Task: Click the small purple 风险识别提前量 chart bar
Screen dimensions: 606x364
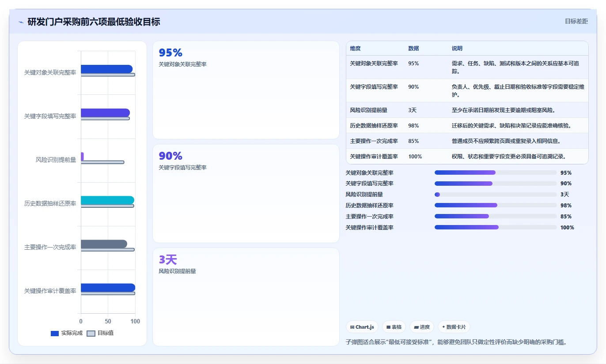Action: tap(82, 156)
